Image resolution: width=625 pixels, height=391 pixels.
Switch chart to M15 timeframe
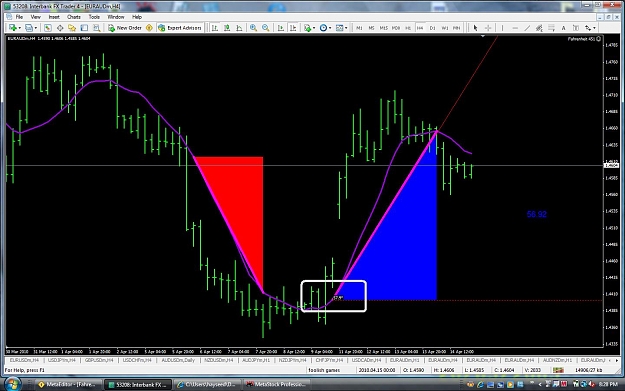(x=383, y=28)
